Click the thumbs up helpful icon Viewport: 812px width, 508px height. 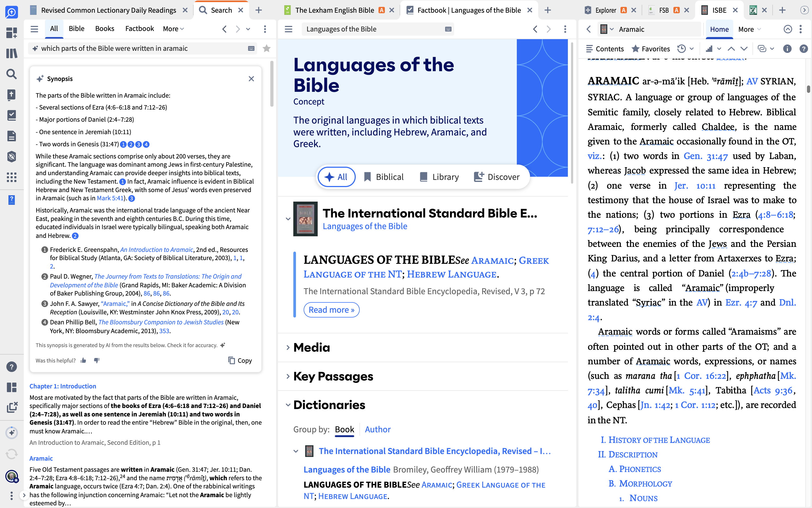click(84, 361)
